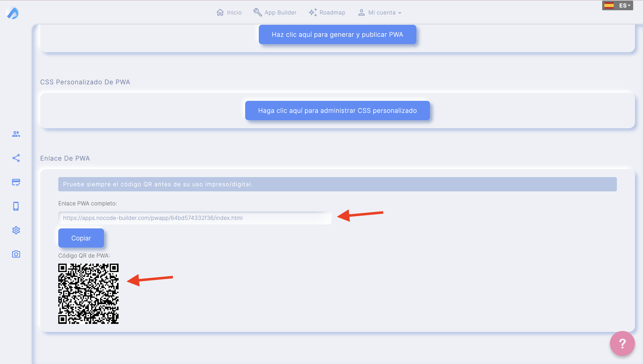This screenshot has width=643, height=364.
Task: Click the Spanish flag icon
Action: [609, 6]
